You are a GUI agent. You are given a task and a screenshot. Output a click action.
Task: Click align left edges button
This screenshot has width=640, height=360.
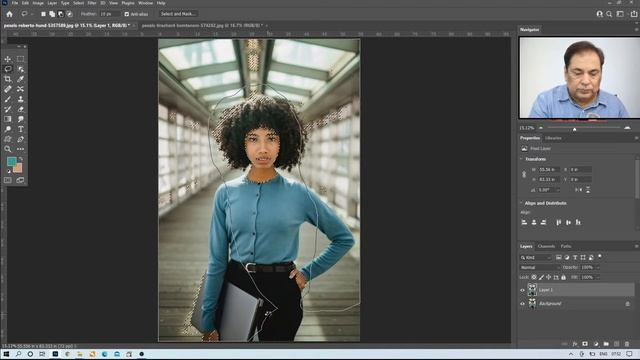tap(524, 222)
